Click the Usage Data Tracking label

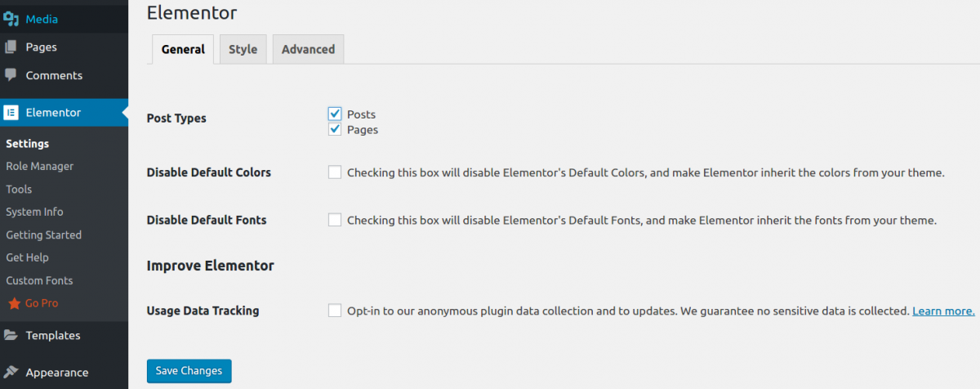[x=203, y=311]
